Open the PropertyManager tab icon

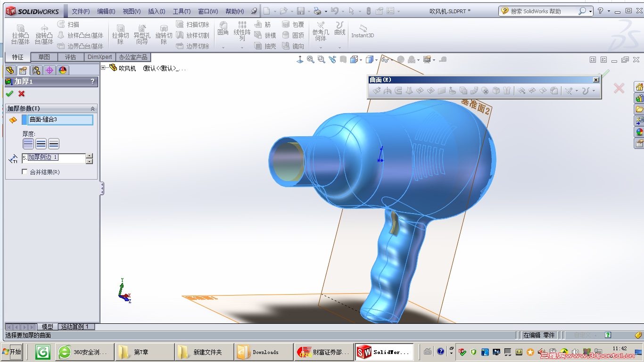tap(23, 70)
